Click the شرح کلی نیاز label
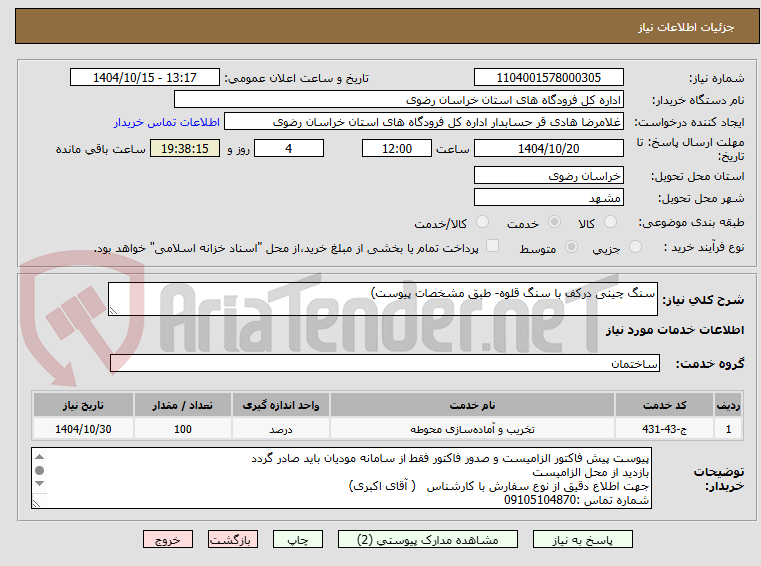 [703, 300]
